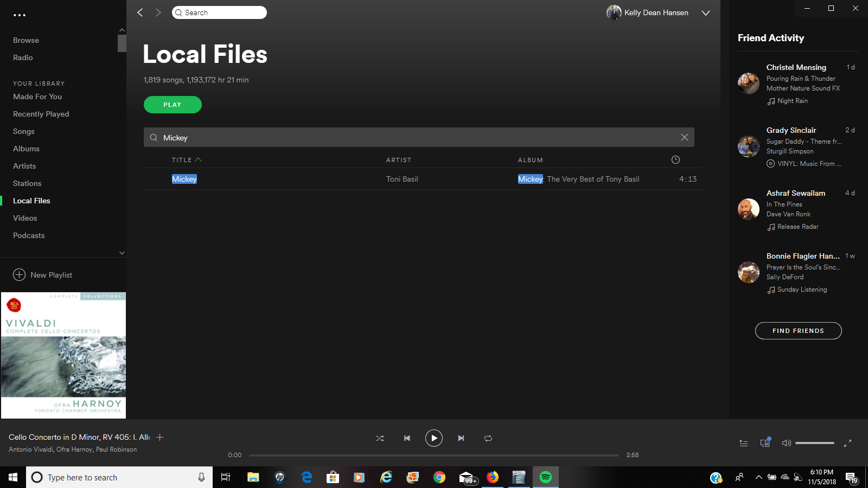Image resolution: width=868 pixels, height=488 pixels.
Task: Sort by ALBUM column
Action: pos(531,160)
